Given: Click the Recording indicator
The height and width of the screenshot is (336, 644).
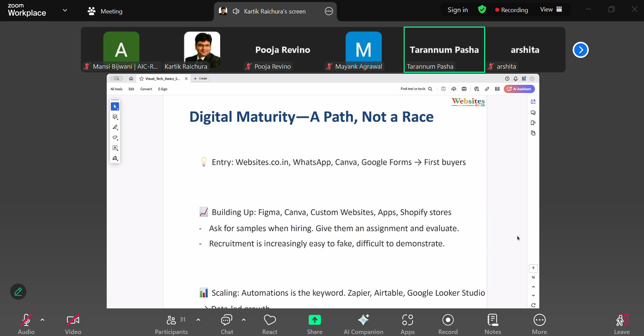Looking at the screenshot, I should [512, 10].
